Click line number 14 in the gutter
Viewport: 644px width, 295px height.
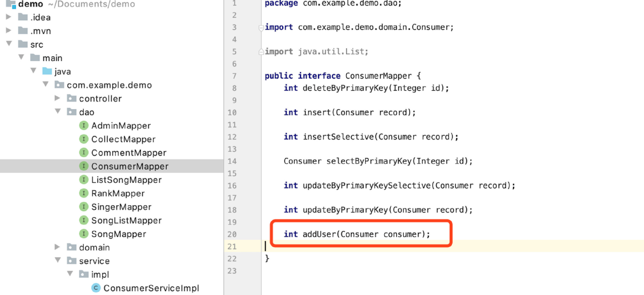[232, 161]
